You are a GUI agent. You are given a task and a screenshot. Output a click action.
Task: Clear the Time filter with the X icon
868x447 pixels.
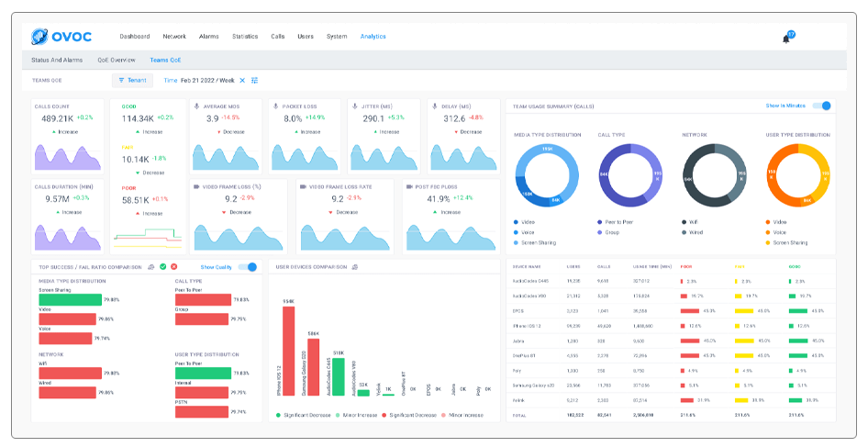242,81
